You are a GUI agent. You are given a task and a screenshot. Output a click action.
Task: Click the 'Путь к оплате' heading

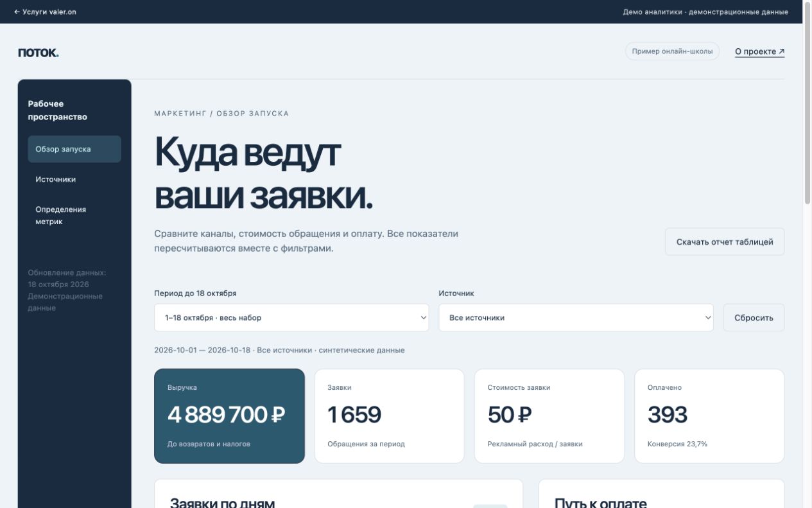tap(600, 502)
